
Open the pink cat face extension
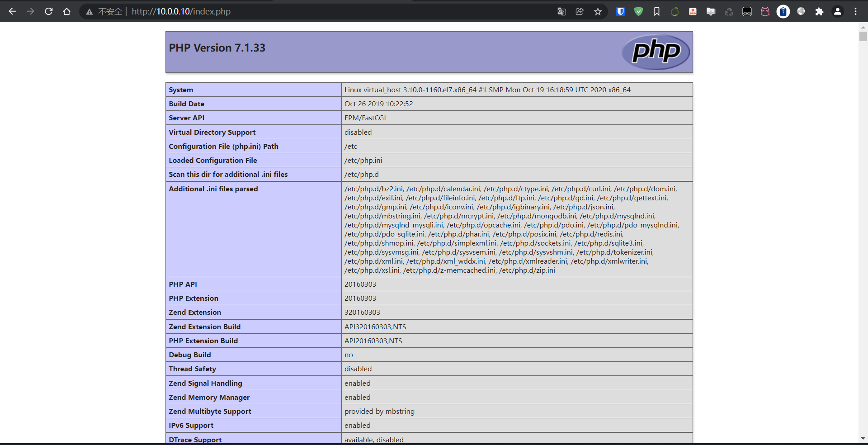(765, 11)
